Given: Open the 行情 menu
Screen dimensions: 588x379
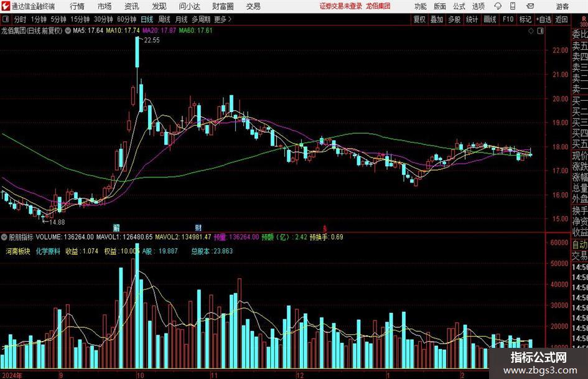Looking at the screenshot, I should click(77, 6).
